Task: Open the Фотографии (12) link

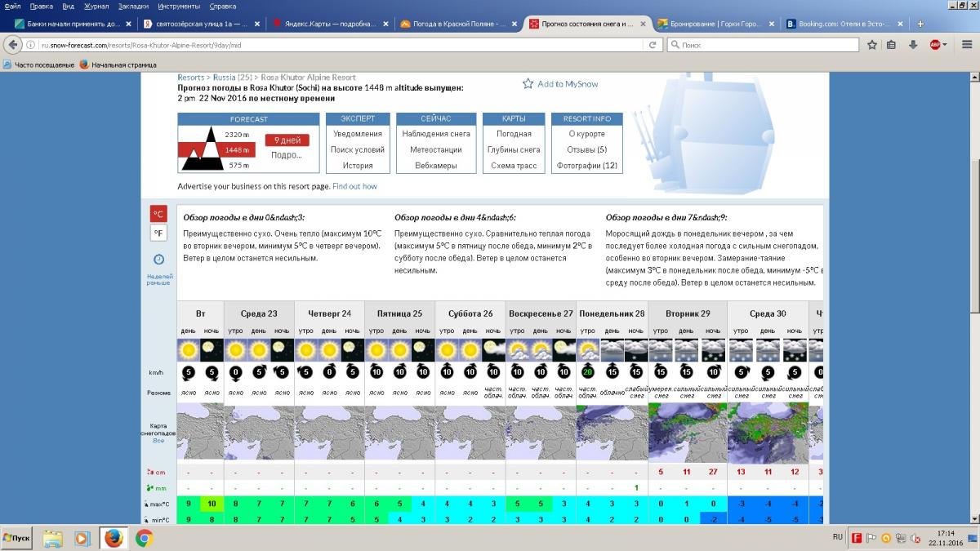Action: click(x=586, y=166)
